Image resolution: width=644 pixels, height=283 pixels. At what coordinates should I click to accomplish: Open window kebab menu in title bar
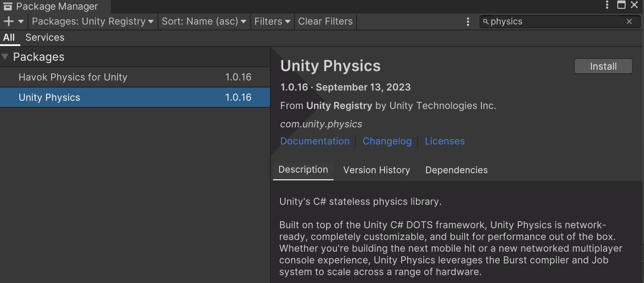[x=608, y=5]
